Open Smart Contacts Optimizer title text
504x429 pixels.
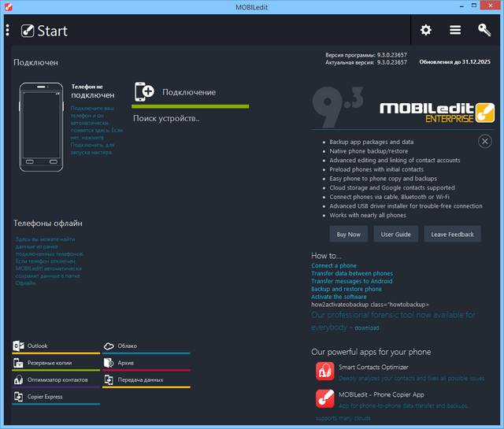(373, 367)
